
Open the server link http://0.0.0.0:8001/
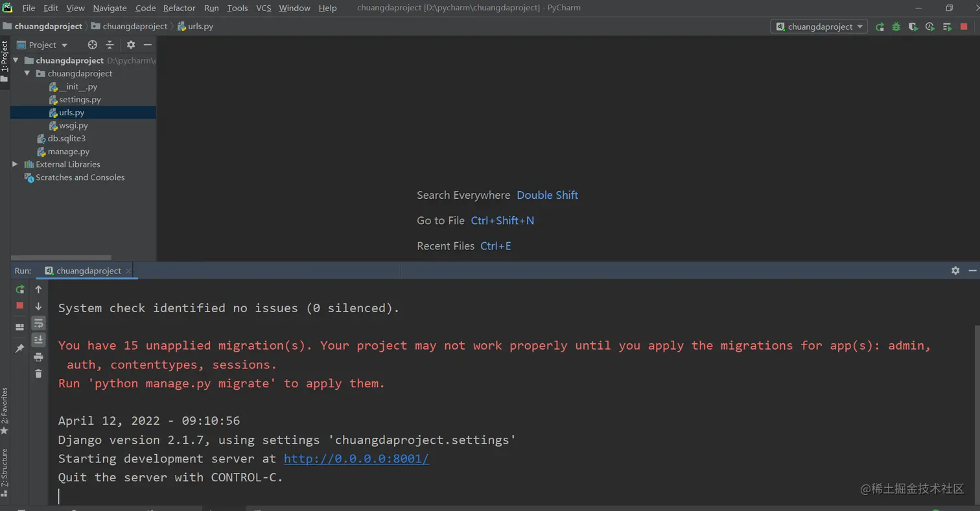(356, 459)
